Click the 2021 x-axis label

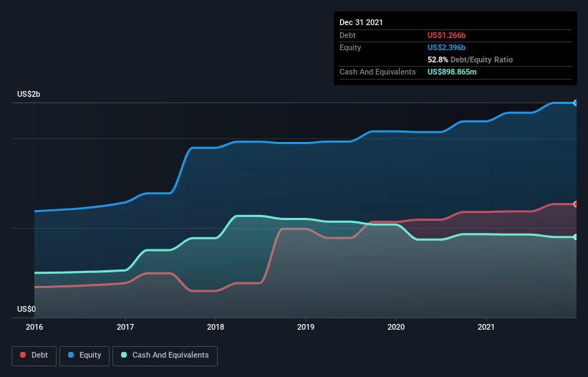point(486,327)
